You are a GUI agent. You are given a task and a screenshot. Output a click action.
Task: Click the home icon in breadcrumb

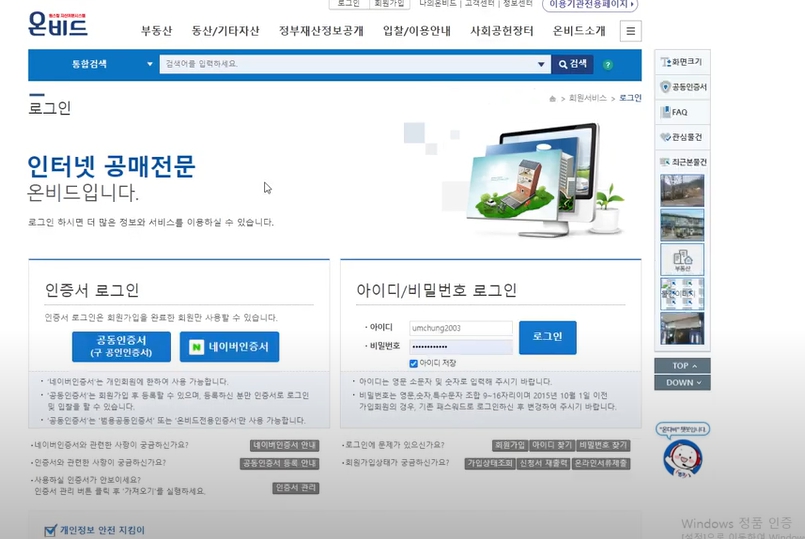point(552,99)
